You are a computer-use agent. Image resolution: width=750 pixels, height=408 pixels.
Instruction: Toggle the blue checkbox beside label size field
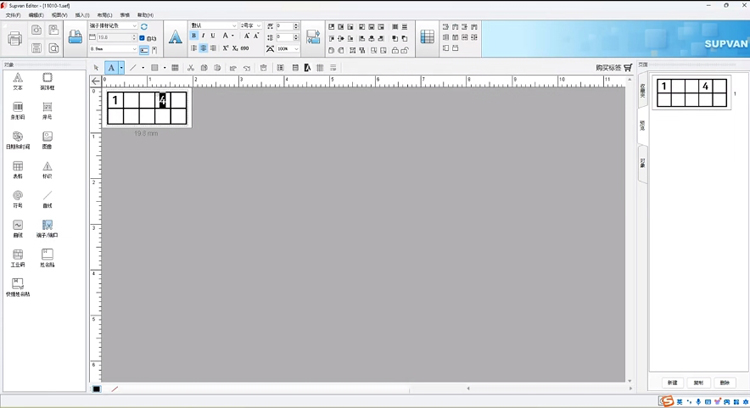point(142,38)
